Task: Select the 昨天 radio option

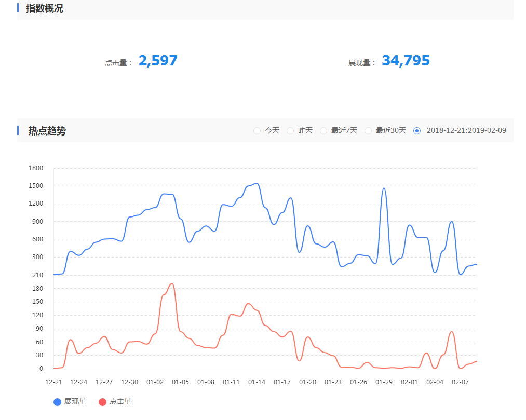Action: point(290,131)
